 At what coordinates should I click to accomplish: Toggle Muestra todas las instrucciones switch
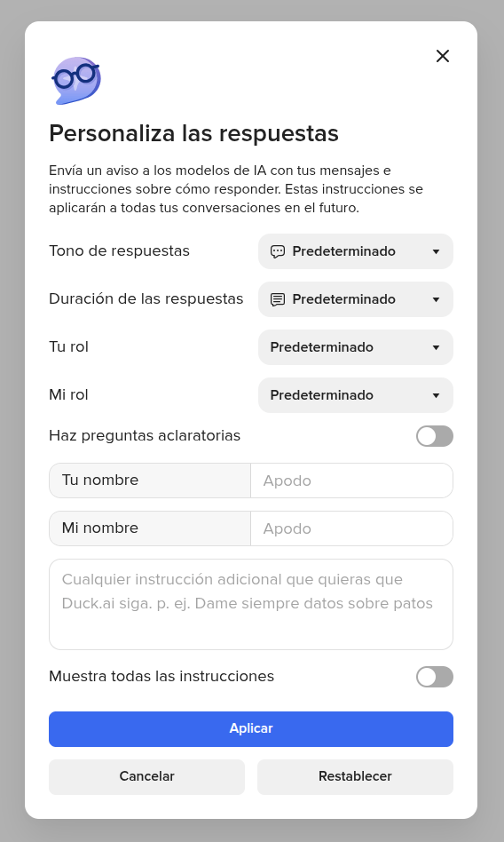coord(434,677)
